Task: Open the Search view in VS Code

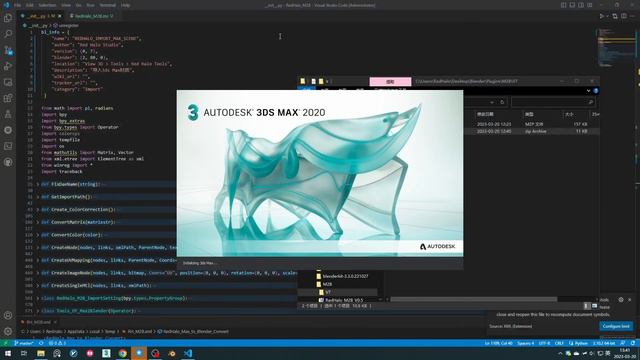Action: pos(8,34)
